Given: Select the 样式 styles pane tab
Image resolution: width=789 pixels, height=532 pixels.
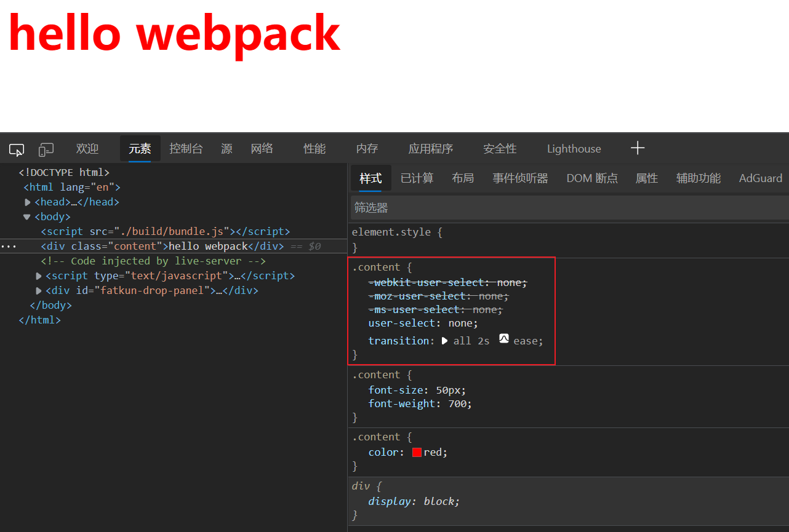Looking at the screenshot, I should coord(371,178).
